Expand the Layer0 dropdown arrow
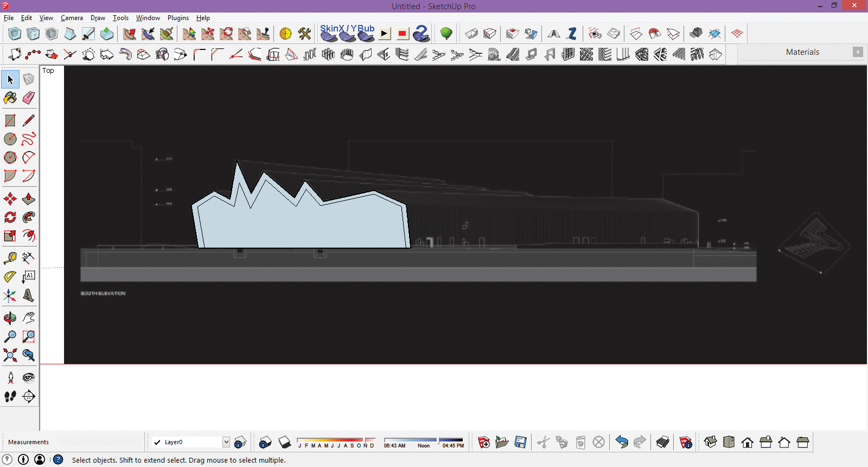The image size is (868, 467). click(226, 442)
